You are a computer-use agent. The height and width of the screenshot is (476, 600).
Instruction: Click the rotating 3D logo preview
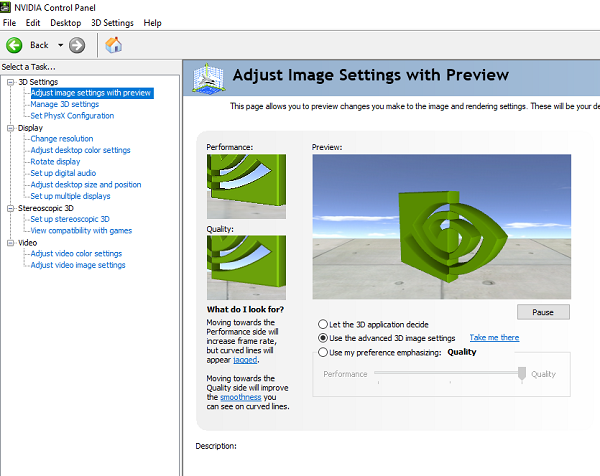pos(442,227)
